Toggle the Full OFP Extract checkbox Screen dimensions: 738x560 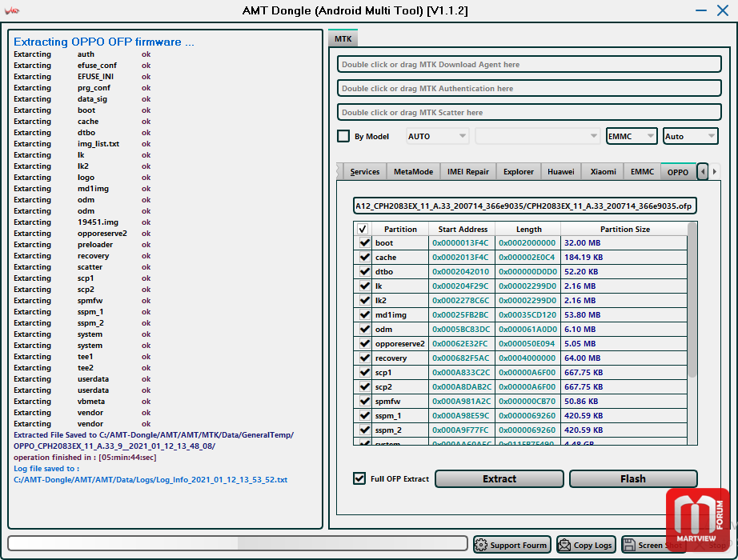coord(359,478)
